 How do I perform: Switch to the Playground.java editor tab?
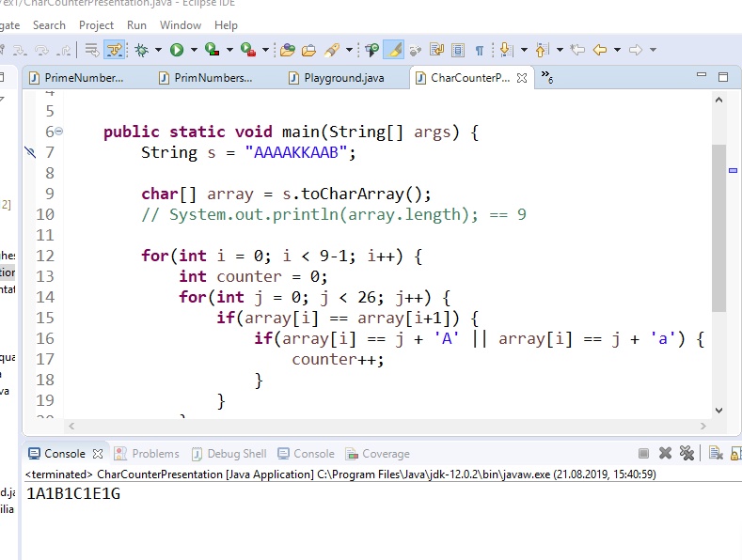point(342,78)
